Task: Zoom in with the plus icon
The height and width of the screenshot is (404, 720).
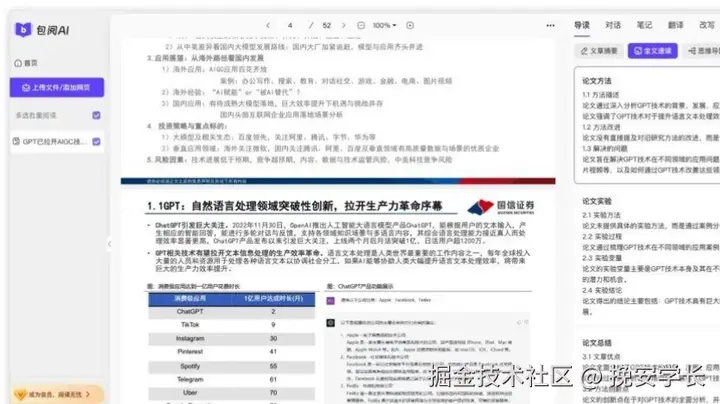Action: click(x=410, y=25)
